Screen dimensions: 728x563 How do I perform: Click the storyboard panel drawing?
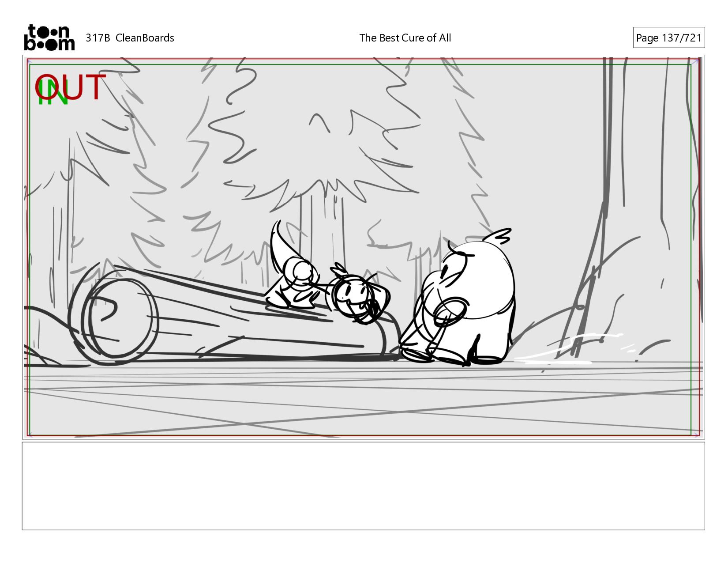[x=364, y=247]
